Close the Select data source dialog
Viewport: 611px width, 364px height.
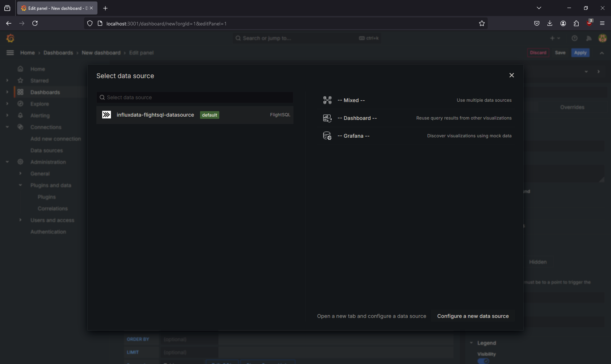tap(511, 75)
